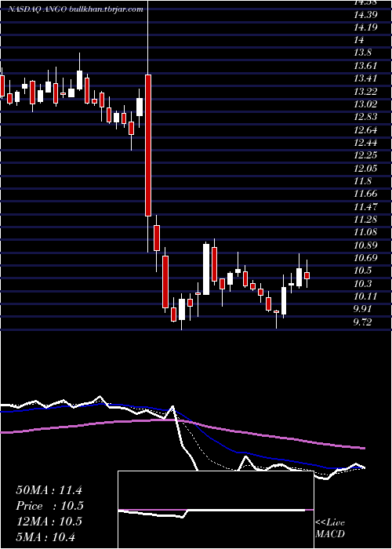Click the 10.69 price axis label
The height and width of the screenshot is (549, 392).
[x=365, y=258]
